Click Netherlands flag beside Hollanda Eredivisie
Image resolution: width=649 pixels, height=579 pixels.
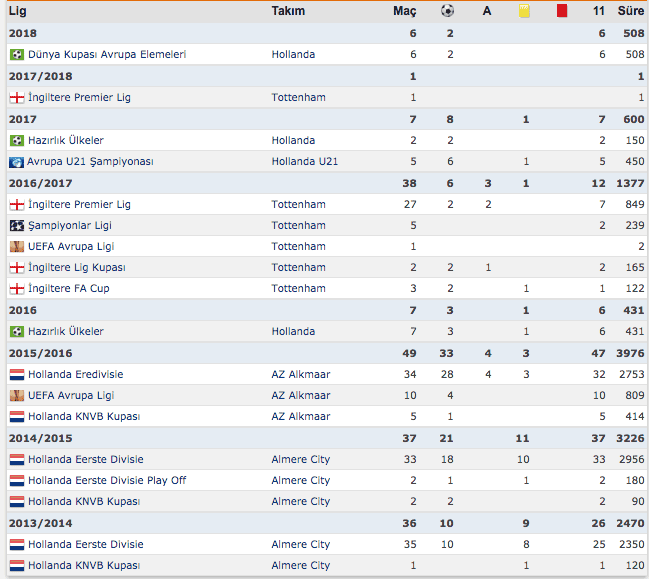pyautogui.click(x=17, y=375)
